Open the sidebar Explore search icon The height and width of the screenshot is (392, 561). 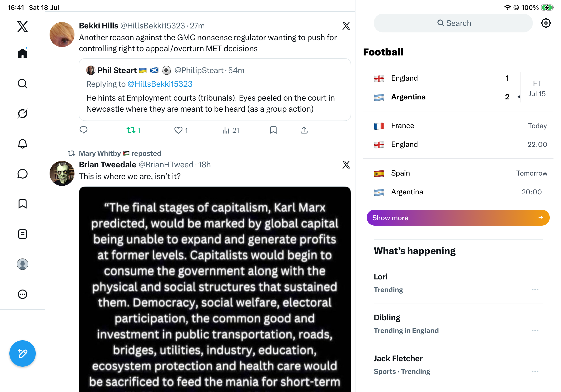pos(23,84)
